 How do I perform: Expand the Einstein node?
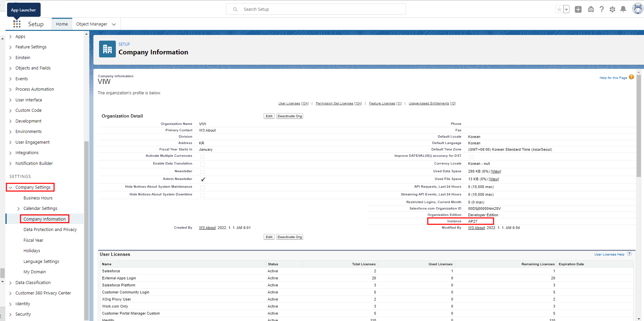(x=10, y=58)
